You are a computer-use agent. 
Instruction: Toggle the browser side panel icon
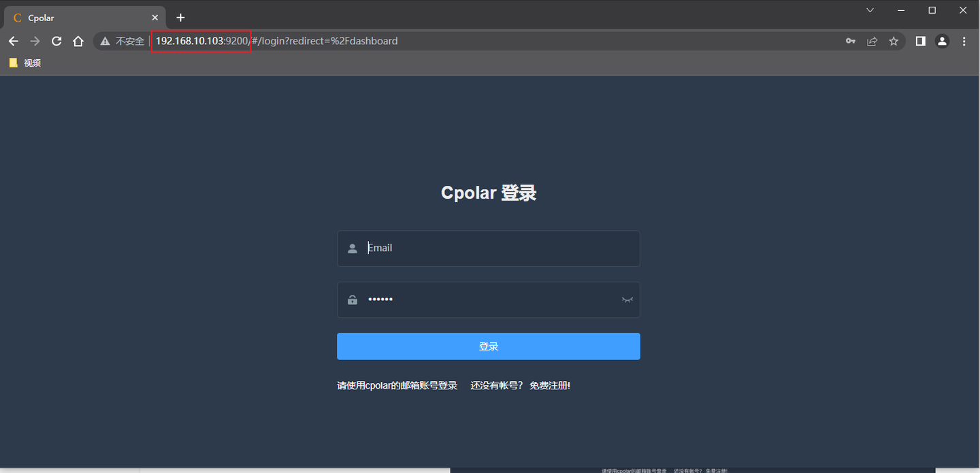(920, 41)
